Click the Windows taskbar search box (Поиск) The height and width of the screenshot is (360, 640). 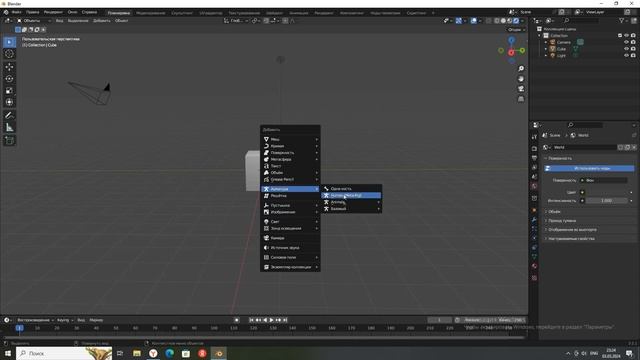pyautogui.click(x=64, y=353)
